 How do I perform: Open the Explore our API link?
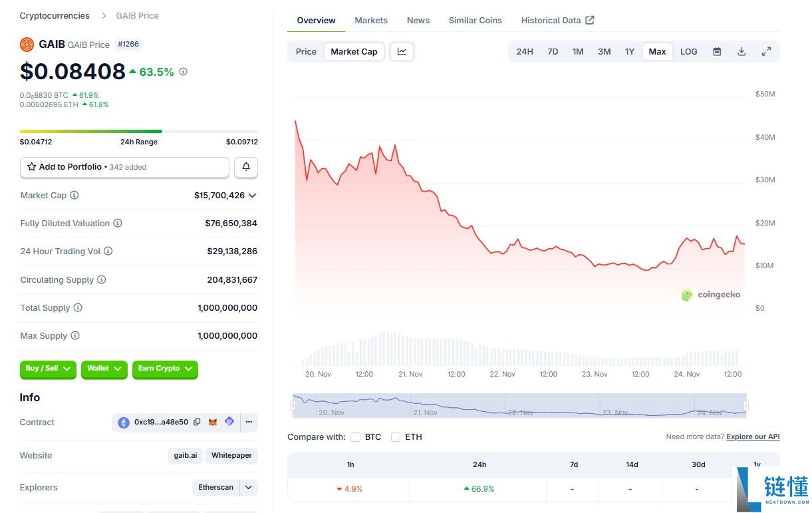click(x=753, y=437)
